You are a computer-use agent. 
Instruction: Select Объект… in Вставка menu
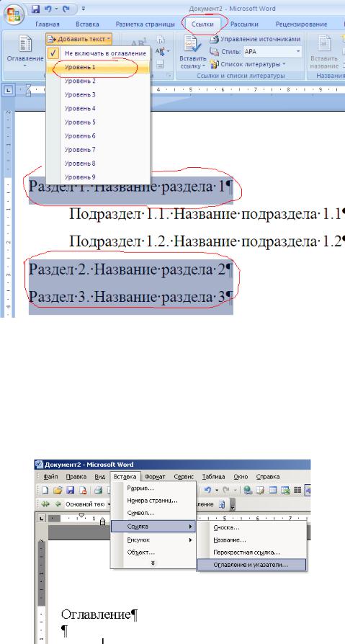(153, 552)
